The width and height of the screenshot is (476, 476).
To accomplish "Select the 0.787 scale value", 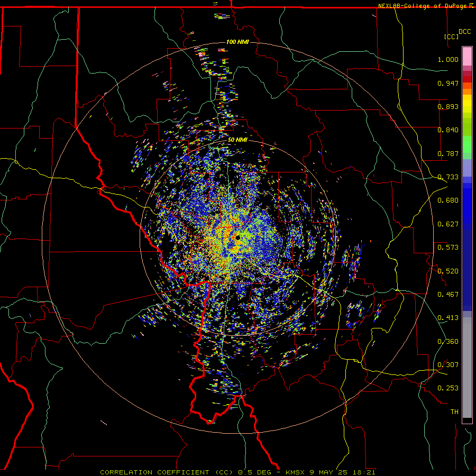I will (448, 153).
